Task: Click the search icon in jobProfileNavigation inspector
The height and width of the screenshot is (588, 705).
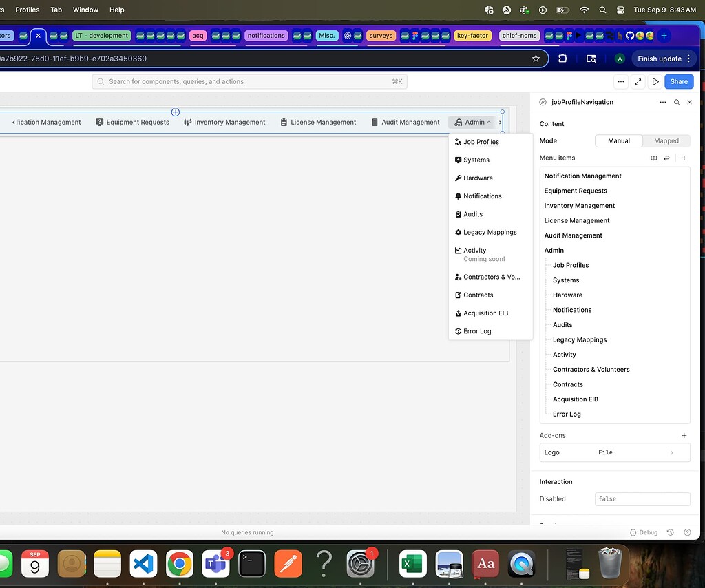Action: [x=676, y=102]
